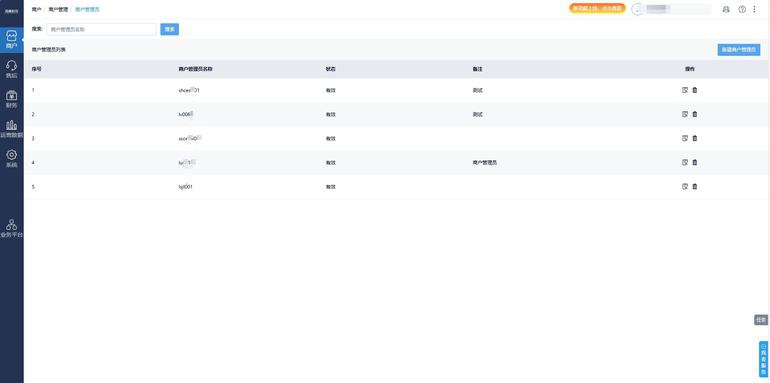
Task: Delete the admin in row 4
Action: [694, 162]
